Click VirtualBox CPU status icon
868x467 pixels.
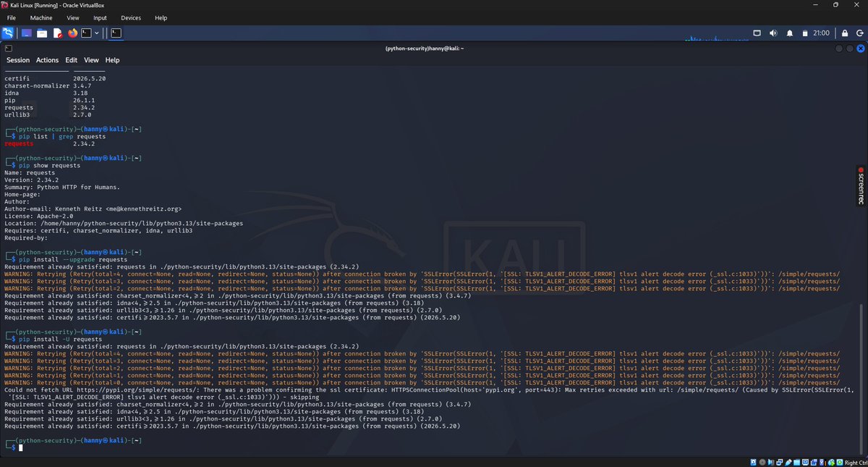822,463
